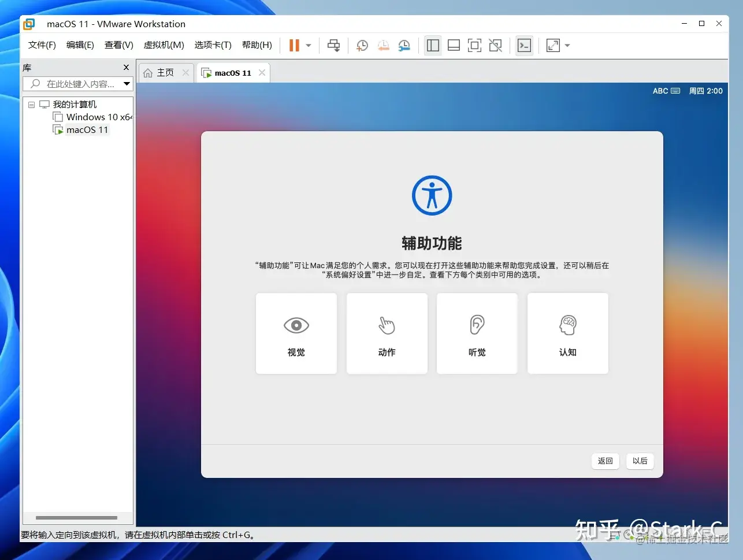The width and height of the screenshot is (743, 560).
Task: Enter full screen mode icon
Action: click(474, 46)
